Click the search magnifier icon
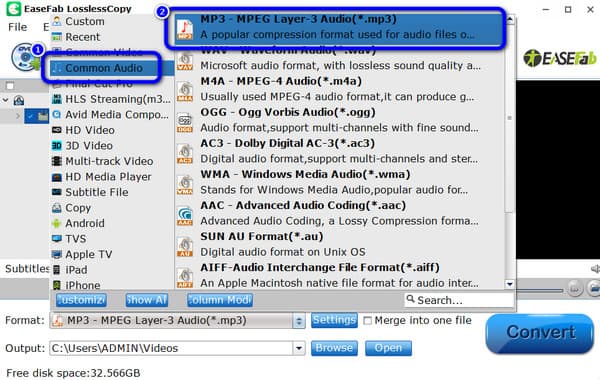The height and width of the screenshot is (380, 600). [x=410, y=299]
